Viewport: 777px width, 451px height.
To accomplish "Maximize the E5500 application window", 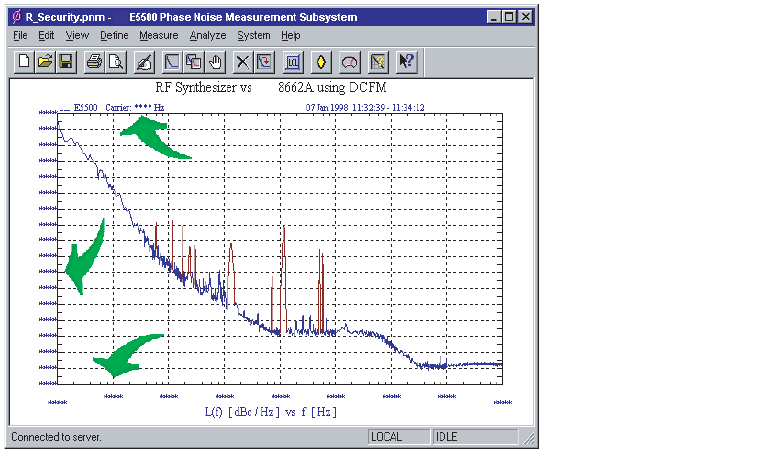I will coord(510,16).
